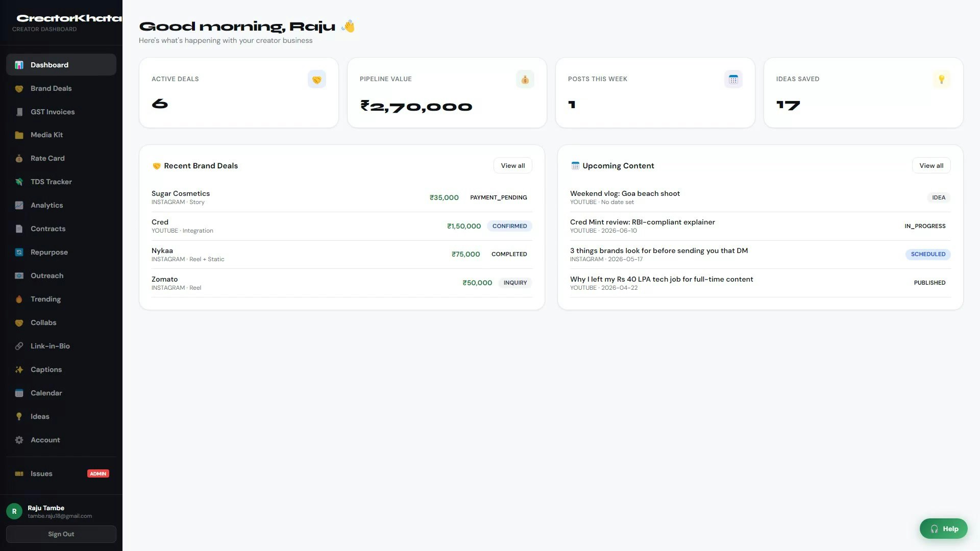The image size is (980, 551).
Task: Click the COMPLETED status badge
Action: click(509, 254)
